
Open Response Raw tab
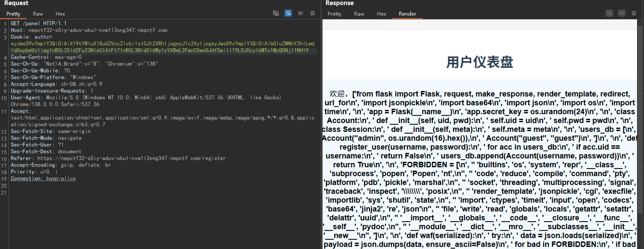point(359,14)
